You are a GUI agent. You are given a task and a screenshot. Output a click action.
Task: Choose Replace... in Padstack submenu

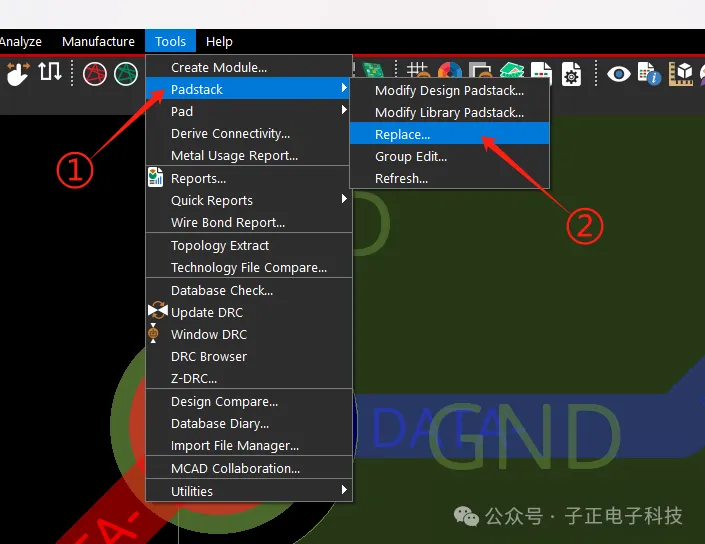click(450, 134)
